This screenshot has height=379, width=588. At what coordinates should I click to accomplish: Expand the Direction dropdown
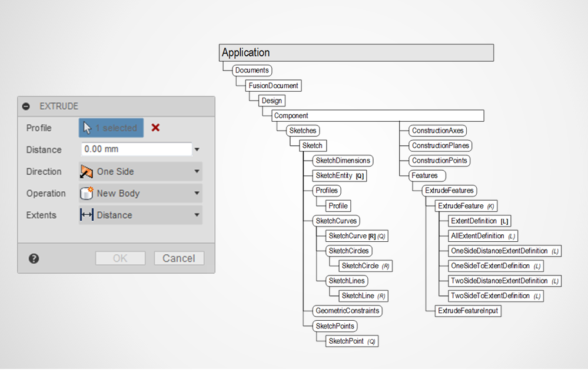click(x=197, y=172)
